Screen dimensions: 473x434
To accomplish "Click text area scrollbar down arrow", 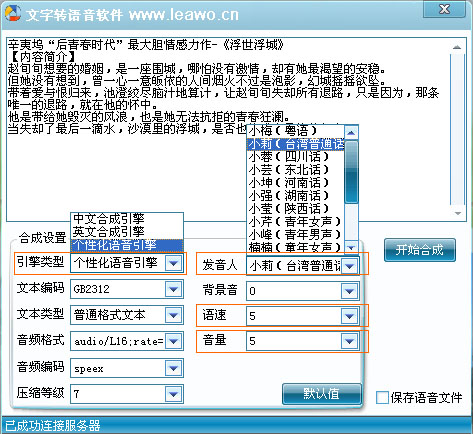I will coord(457,213).
